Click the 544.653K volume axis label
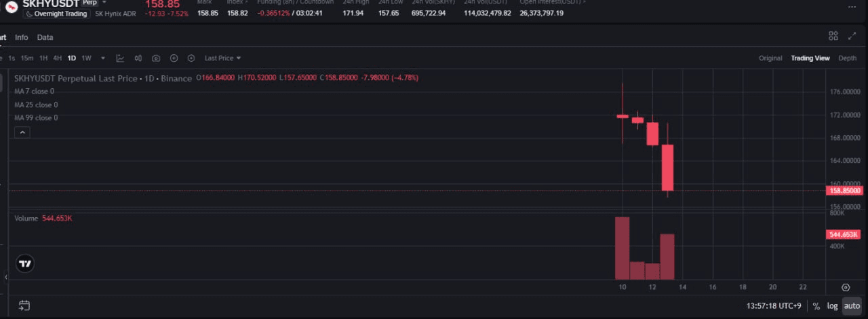The height and width of the screenshot is (319, 868). [x=845, y=234]
